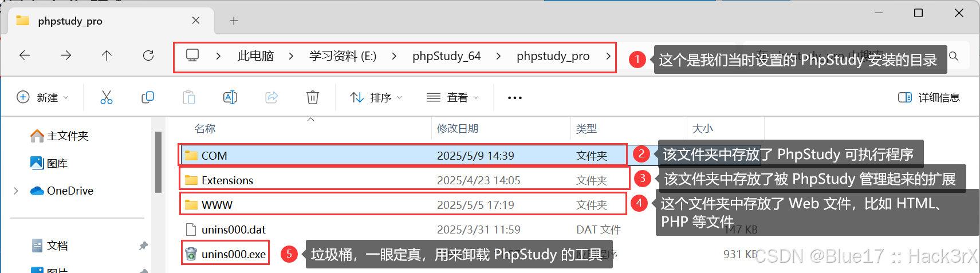The height and width of the screenshot is (273, 980).
Task: Click the Extensions folder icon
Action: pos(191,180)
